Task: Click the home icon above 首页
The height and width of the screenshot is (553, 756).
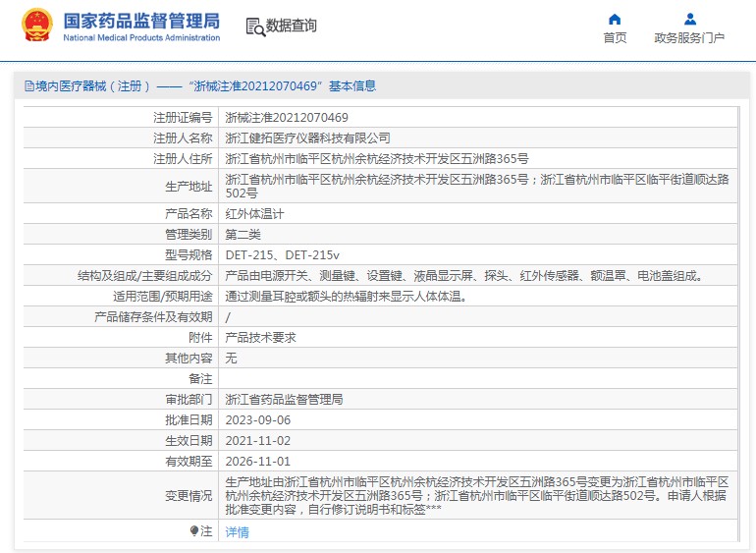Action: tap(615, 20)
